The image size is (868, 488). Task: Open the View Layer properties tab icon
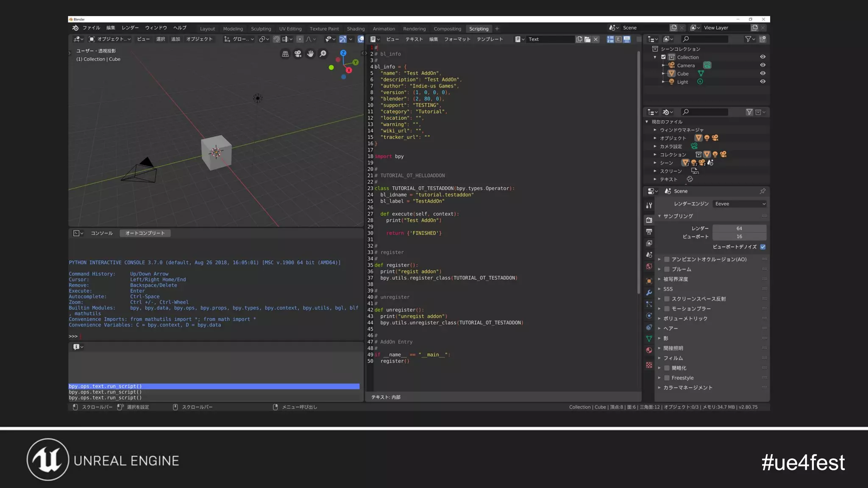(649, 243)
